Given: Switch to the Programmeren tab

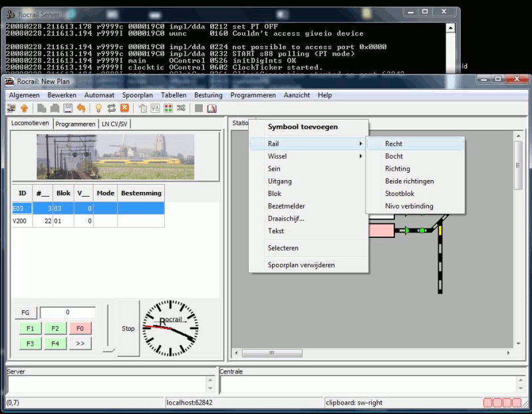Looking at the screenshot, I should pos(75,124).
